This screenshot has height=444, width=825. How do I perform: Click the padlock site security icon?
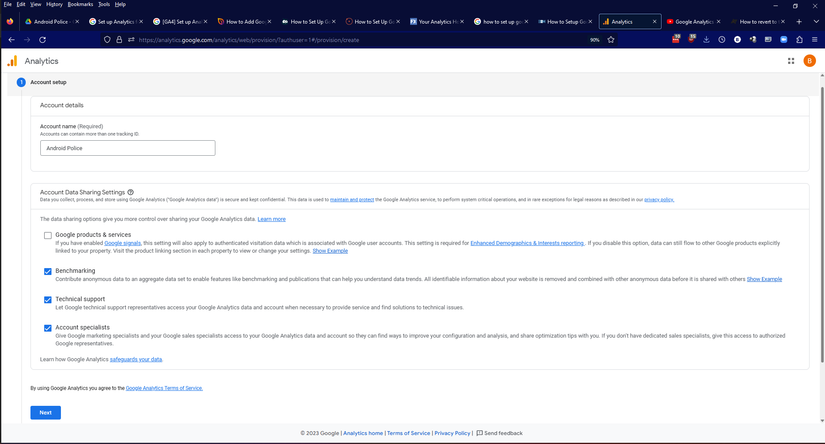(119, 39)
